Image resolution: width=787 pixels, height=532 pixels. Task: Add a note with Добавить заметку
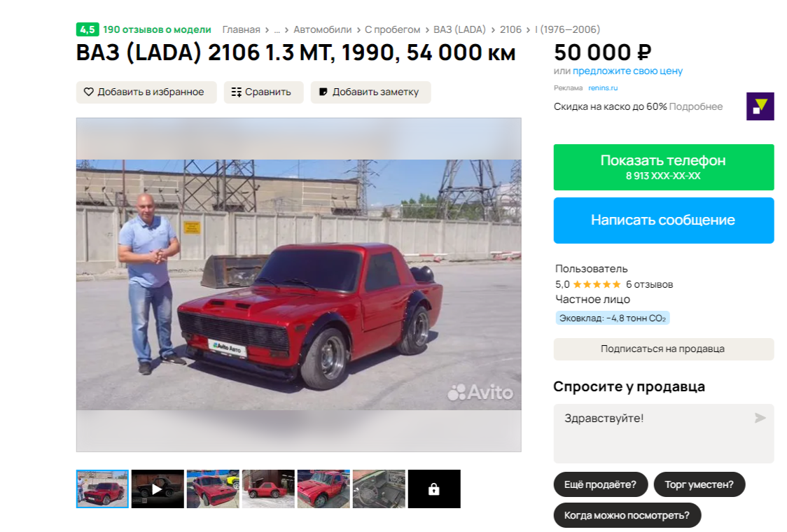(x=370, y=92)
